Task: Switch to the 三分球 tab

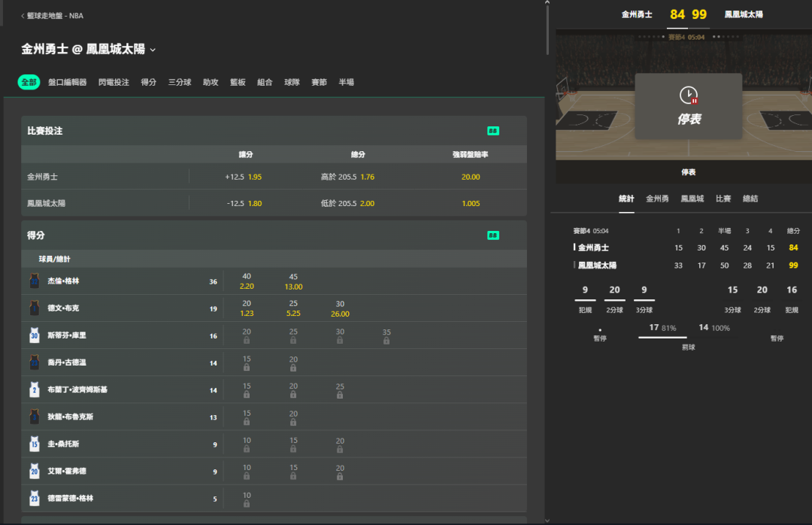Action: 179,82
